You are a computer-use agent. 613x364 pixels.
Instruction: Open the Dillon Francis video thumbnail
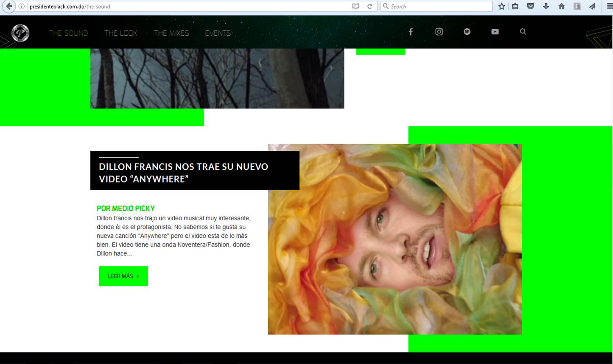(395, 239)
